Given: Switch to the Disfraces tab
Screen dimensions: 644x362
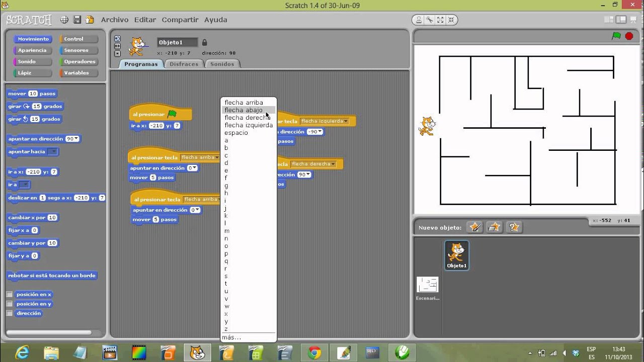Looking at the screenshot, I should coord(184,64).
